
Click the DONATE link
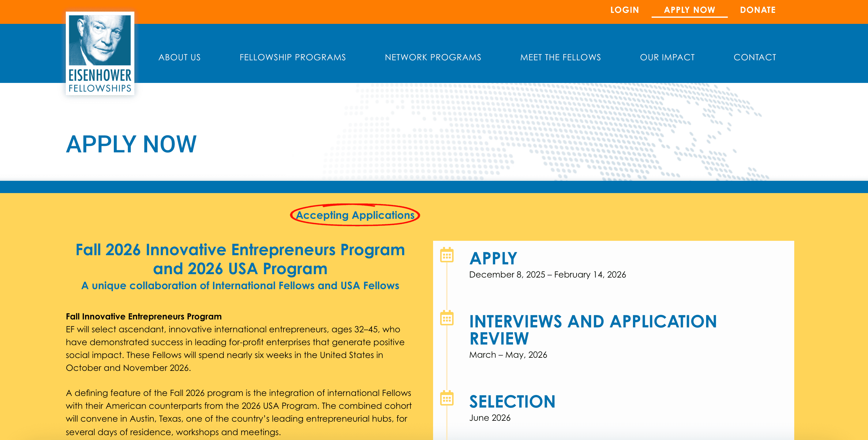coord(758,10)
